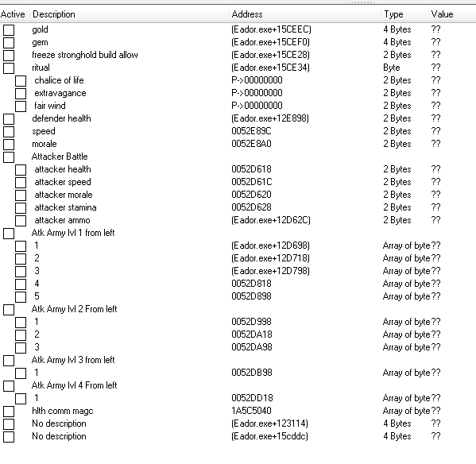Enable the defender health checkbox

9,119
